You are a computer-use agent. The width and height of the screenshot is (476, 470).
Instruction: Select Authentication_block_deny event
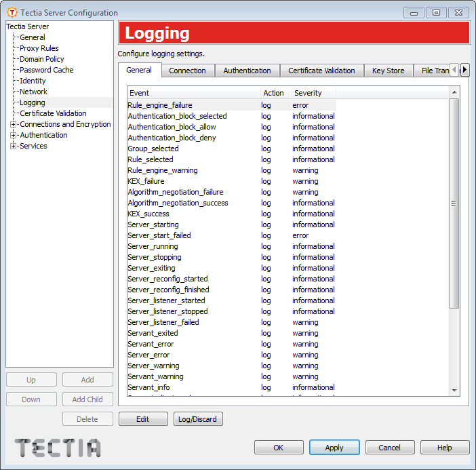(x=232, y=138)
